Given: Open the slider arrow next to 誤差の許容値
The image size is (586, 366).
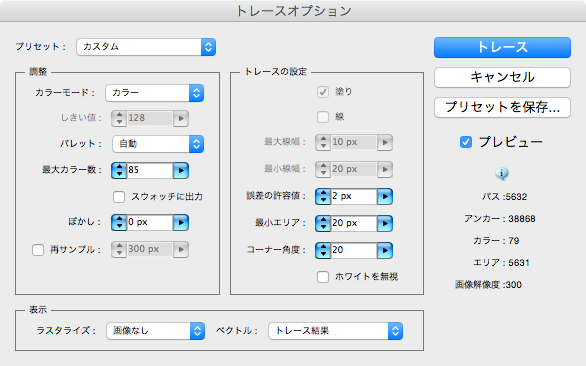Looking at the screenshot, I should pos(385,196).
